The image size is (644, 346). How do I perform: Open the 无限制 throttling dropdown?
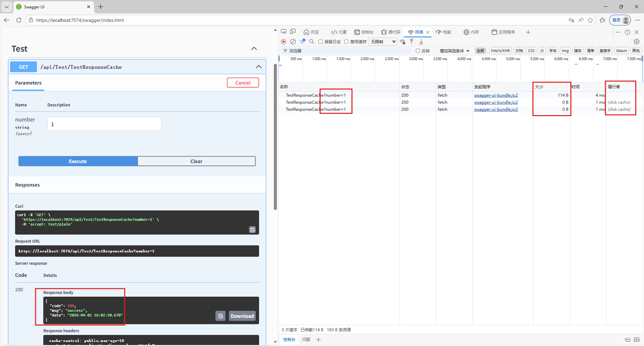pyautogui.click(x=383, y=42)
